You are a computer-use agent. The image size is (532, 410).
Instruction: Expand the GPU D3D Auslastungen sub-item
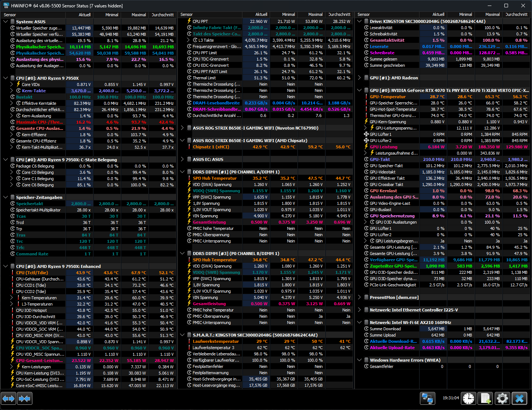366,222
